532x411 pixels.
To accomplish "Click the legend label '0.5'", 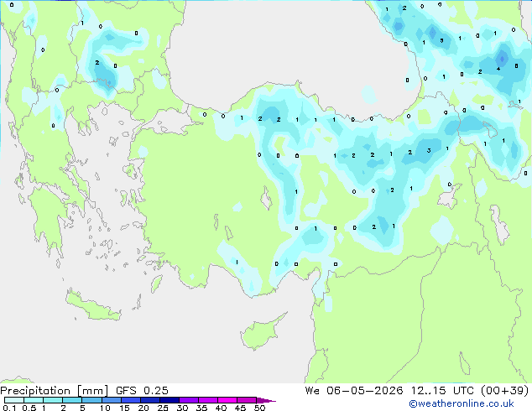I will tap(29, 408).
